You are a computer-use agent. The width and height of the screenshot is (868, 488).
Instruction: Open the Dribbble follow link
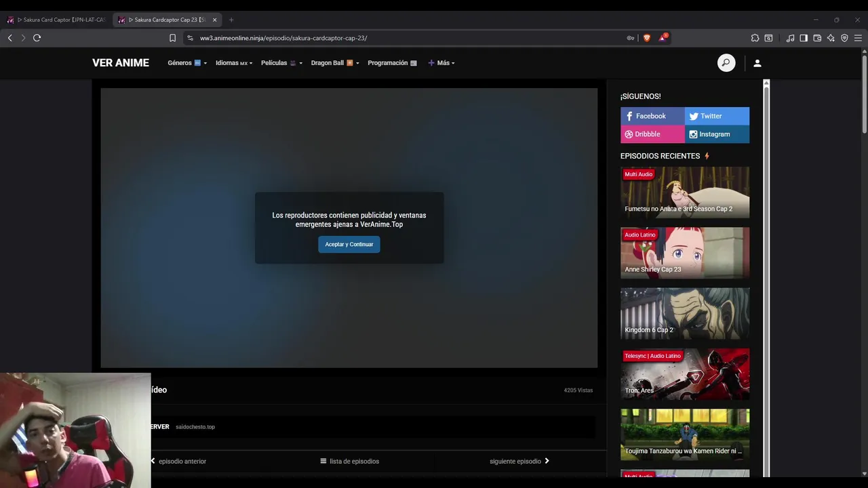point(652,134)
